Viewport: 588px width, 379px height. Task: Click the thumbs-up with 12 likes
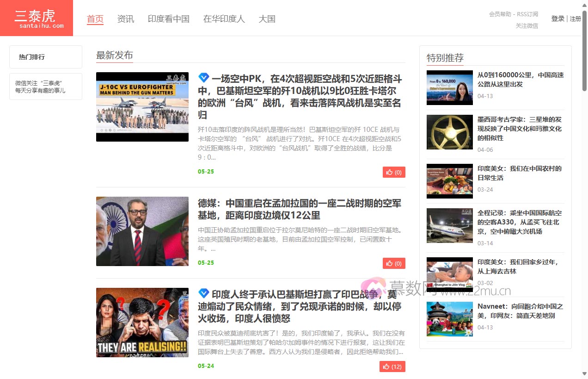click(392, 367)
